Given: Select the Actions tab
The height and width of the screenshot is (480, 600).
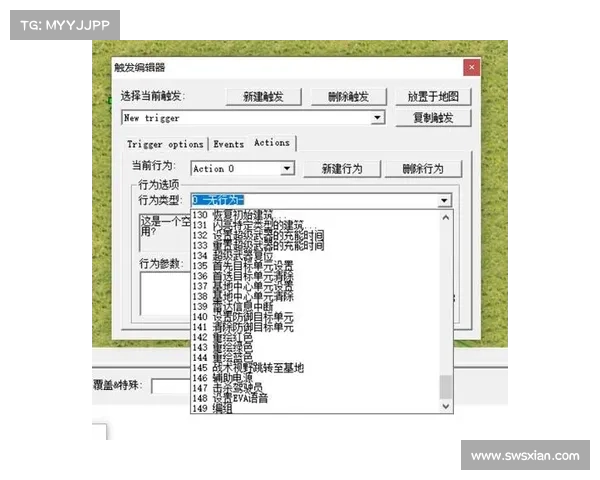Looking at the screenshot, I should [x=272, y=143].
